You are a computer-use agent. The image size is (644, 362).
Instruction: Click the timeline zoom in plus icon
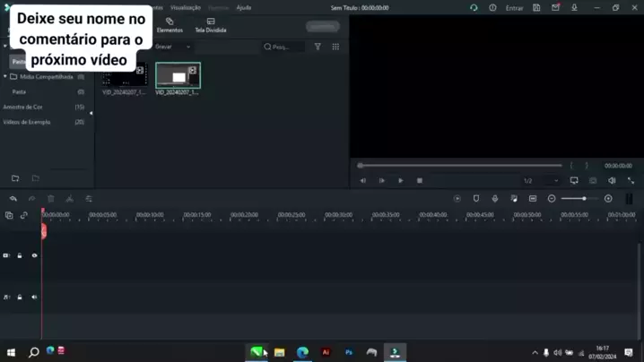608,199
